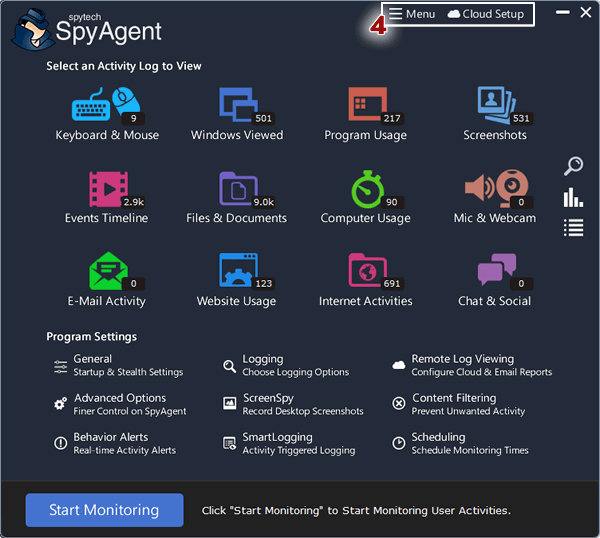Screen dimensions: 600x538
Task: Click the Start Monitoring button
Action: [104, 510]
